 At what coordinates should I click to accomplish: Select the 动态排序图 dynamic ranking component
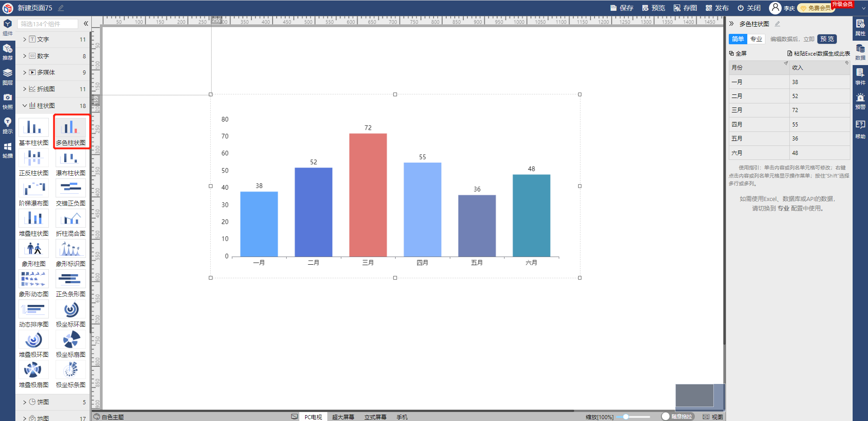(34, 313)
